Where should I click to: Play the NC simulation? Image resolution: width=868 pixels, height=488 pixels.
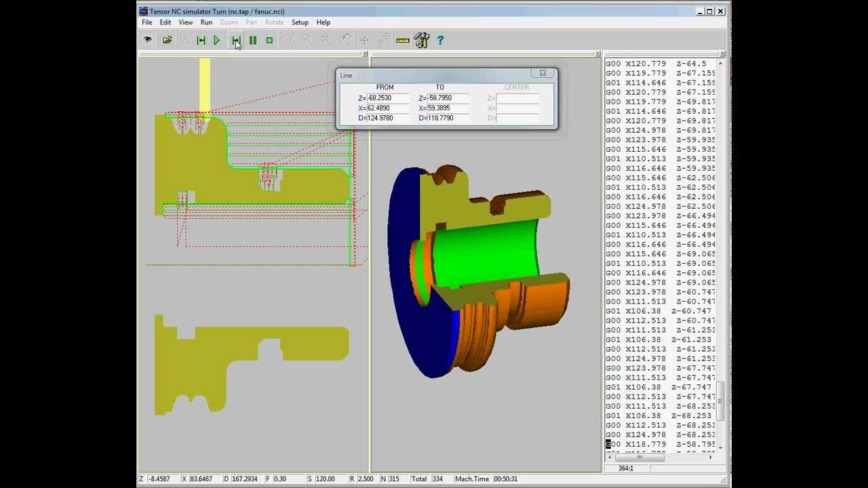pyautogui.click(x=216, y=41)
